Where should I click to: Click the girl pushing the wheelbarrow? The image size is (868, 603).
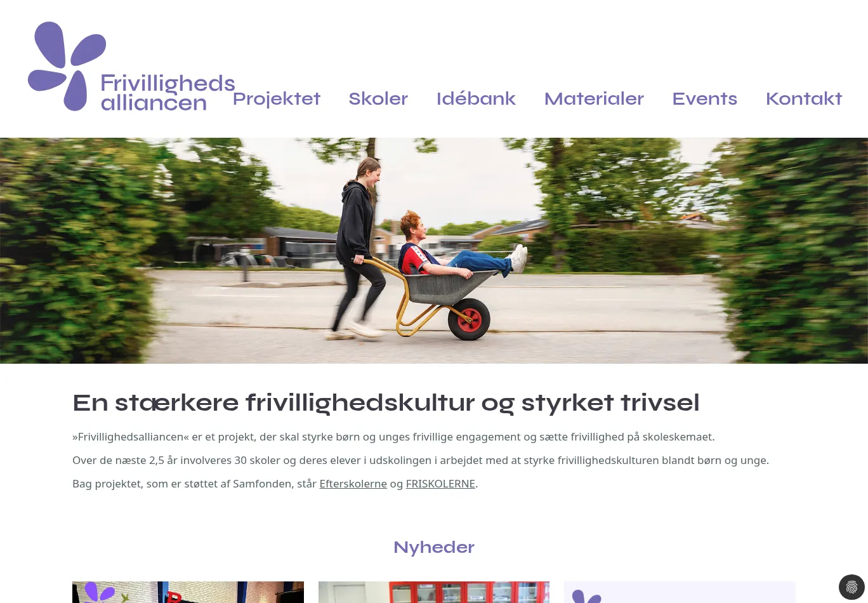358,248
